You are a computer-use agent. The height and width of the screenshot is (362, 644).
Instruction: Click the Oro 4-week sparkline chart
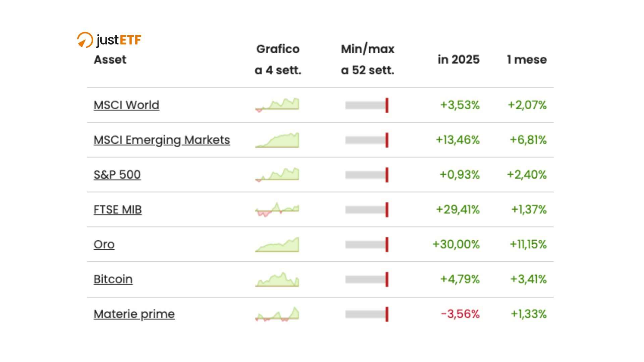tap(277, 245)
